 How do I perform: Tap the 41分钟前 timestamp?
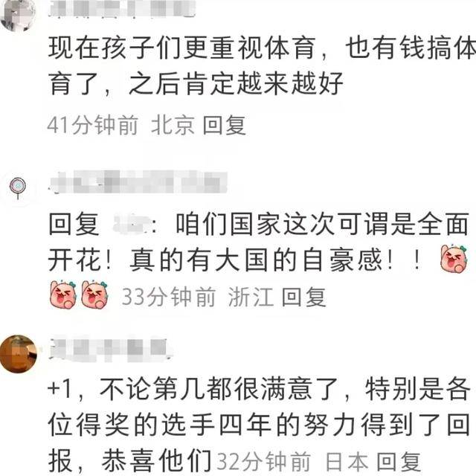tap(93, 125)
